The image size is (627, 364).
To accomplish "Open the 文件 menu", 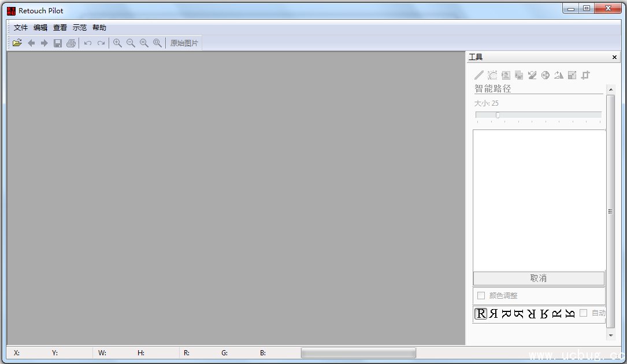I will [21, 28].
